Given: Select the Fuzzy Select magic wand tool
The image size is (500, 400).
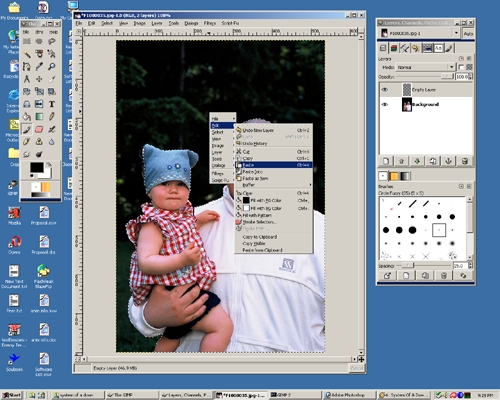Looking at the screenshot, I should pyautogui.click(x=27, y=54).
